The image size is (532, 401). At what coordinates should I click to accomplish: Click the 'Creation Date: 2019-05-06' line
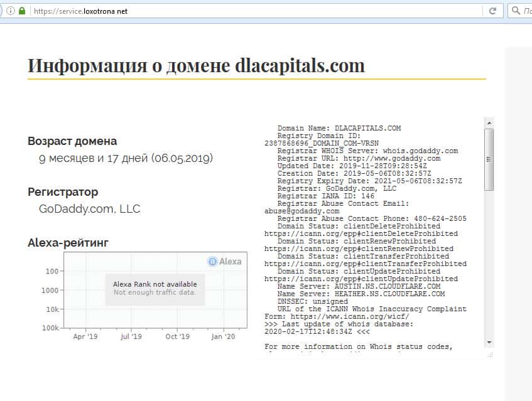354,173
